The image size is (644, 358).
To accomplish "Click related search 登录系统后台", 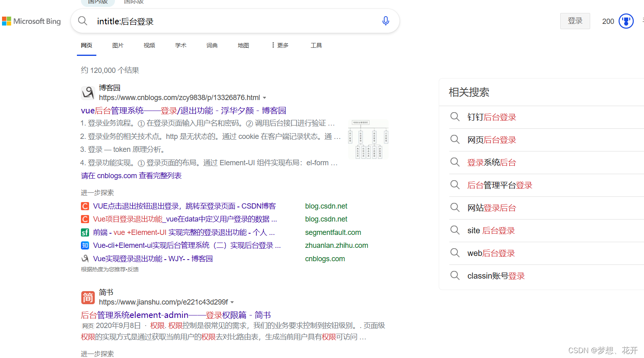I will pos(492,162).
